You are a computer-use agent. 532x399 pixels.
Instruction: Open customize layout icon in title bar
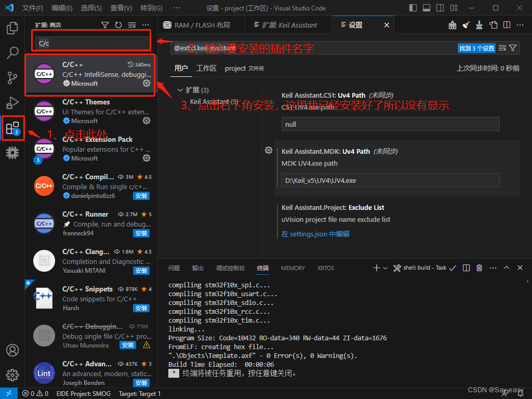click(454, 8)
